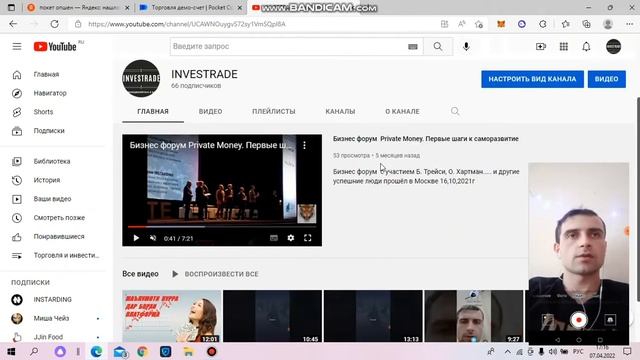Open the browser three-dot menu
The image size is (640, 360).
click(629, 24)
